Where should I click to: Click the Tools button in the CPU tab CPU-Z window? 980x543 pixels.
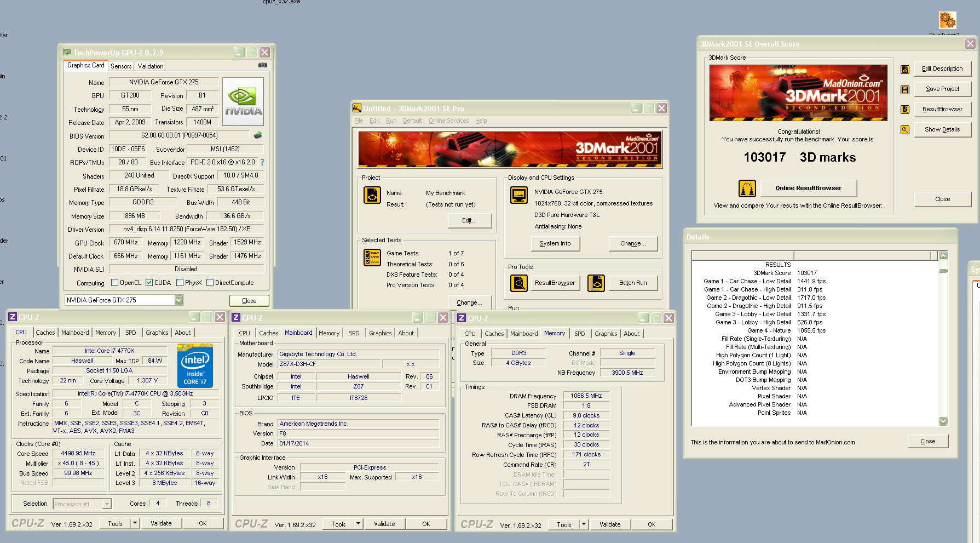point(115,523)
